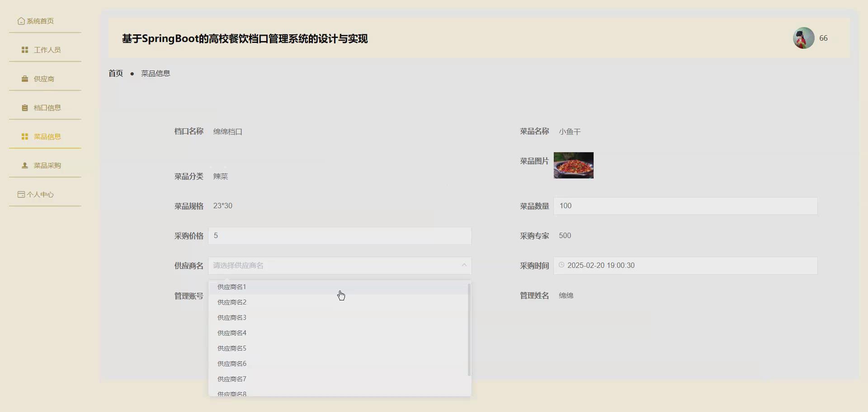Click the page title heading text
Viewport: 868px width, 412px height.
[245, 39]
